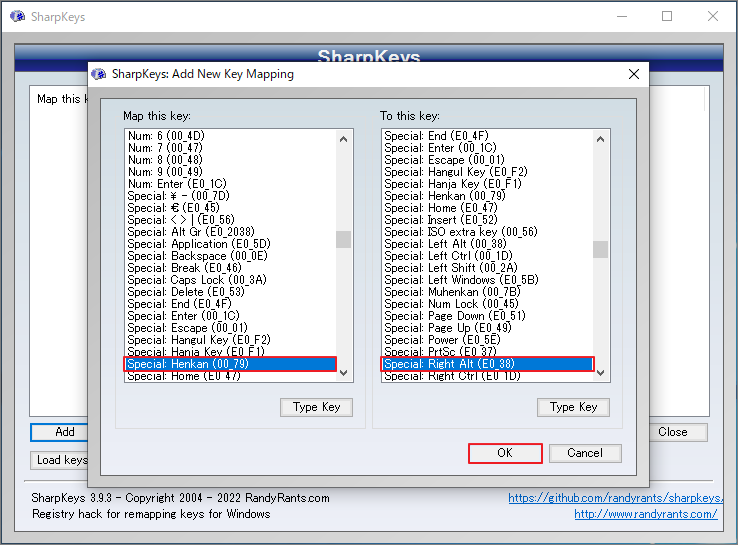Select 'Special: Hanja Key (E0_F1)' in right list
Viewport: 738px width, 545px height.
click(487, 184)
